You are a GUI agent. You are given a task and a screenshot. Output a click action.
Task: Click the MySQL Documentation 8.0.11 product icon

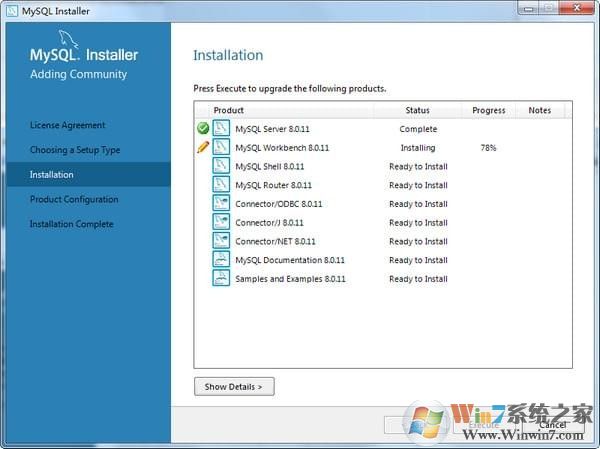(221, 260)
